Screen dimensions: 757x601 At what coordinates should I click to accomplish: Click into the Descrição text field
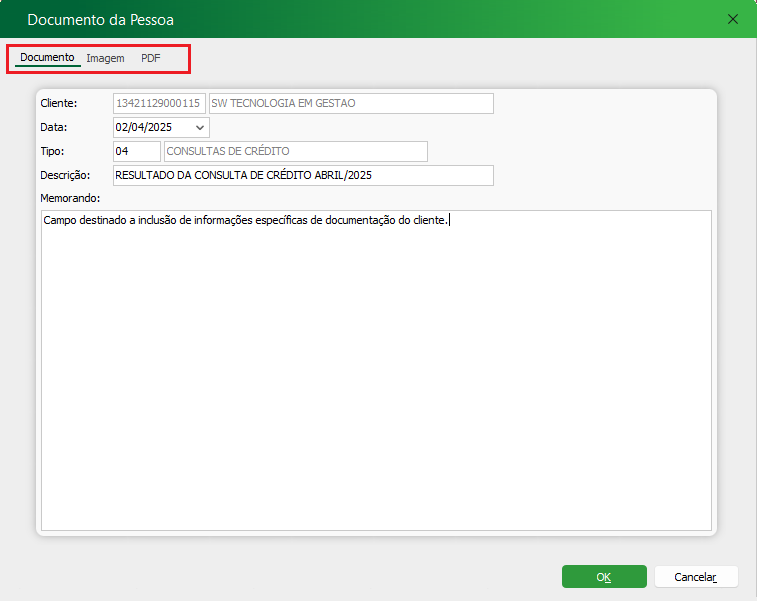coord(303,176)
